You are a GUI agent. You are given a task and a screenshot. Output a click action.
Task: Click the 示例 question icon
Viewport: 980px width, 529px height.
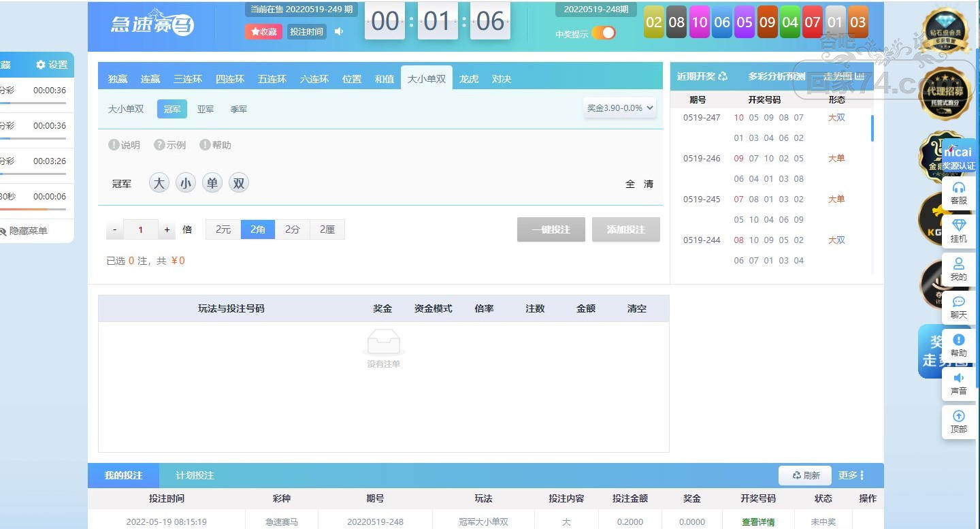pyautogui.click(x=159, y=145)
